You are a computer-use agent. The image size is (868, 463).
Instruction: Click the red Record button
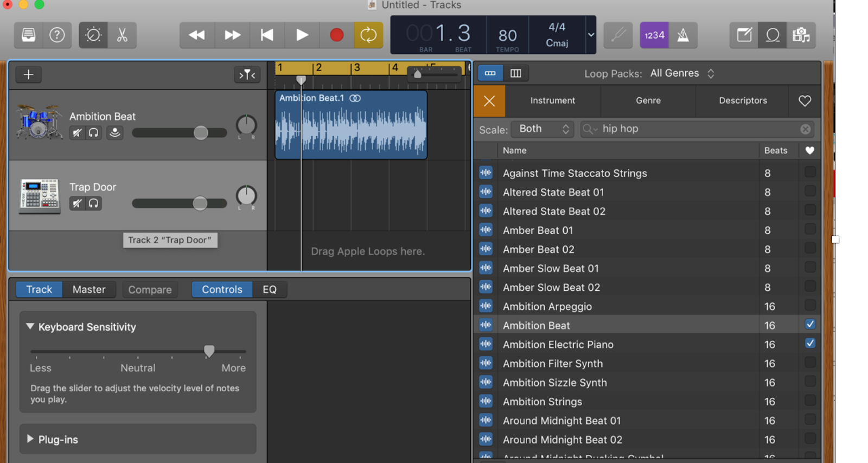pos(336,35)
